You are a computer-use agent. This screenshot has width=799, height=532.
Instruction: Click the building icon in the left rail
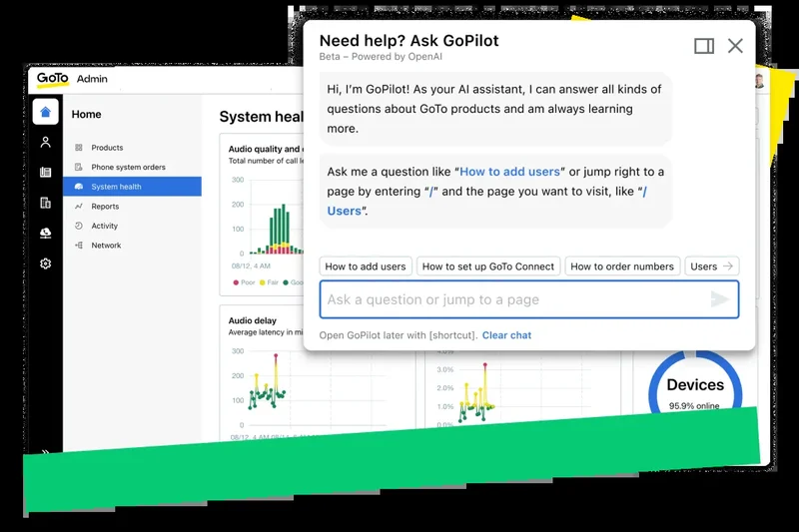(x=45, y=203)
